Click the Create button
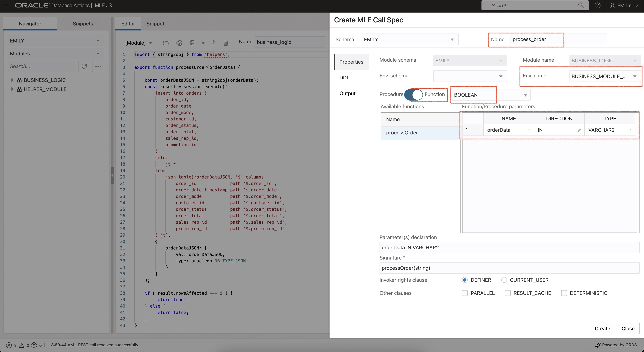 [x=602, y=328]
